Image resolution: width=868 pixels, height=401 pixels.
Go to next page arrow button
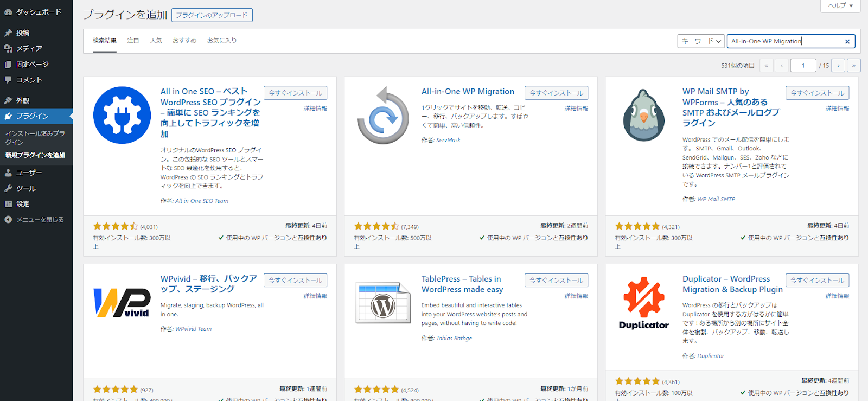coord(838,66)
